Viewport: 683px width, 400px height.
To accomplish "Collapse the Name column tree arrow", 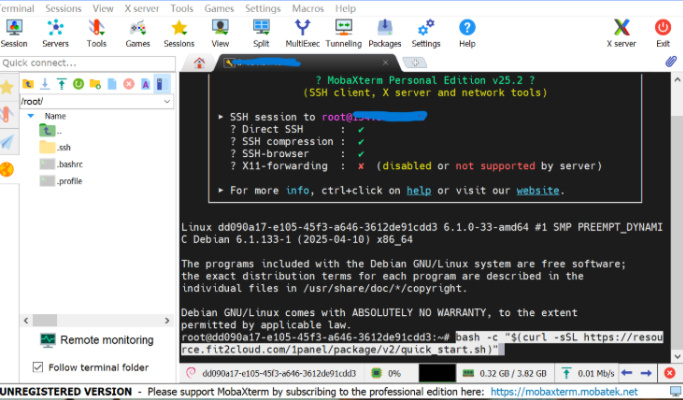I will click(x=30, y=116).
